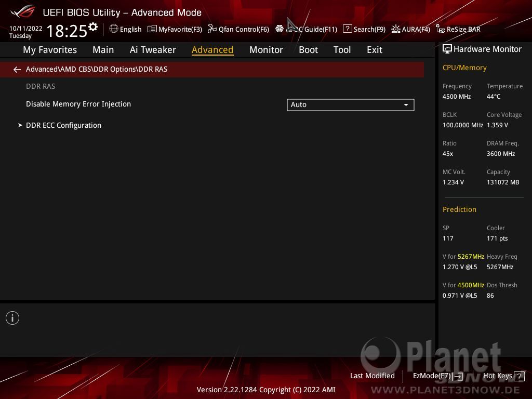Click the back arrow in breadcrumb bar
This screenshot has height=399, width=532.
point(17,70)
